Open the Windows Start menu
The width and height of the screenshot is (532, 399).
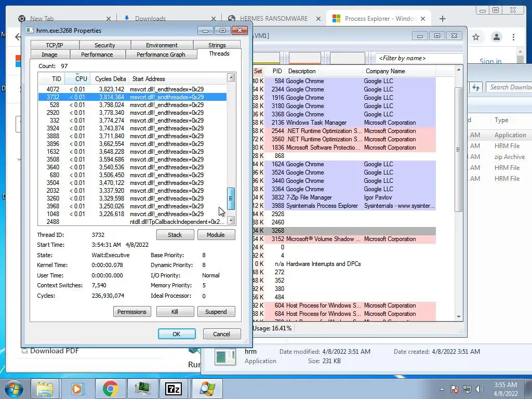(14, 389)
